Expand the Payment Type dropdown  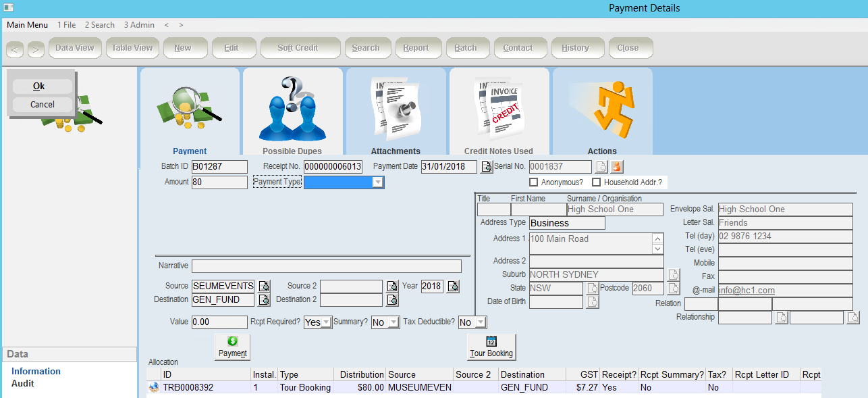tap(378, 182)
